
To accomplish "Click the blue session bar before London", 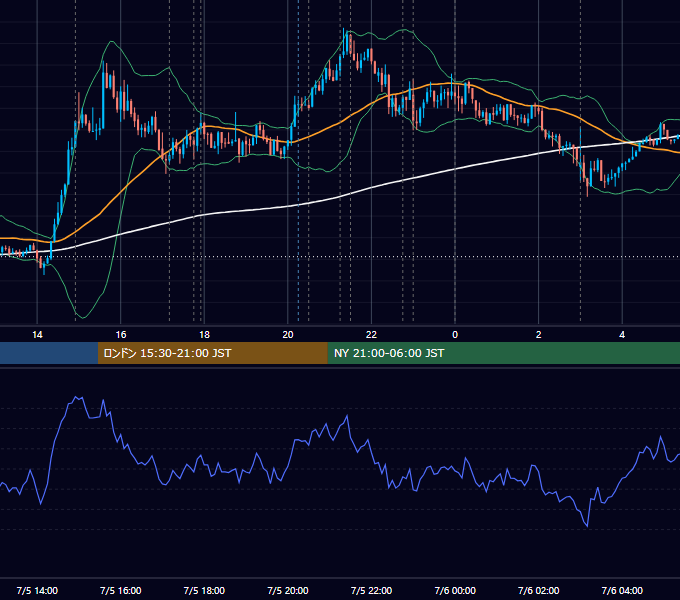I will point(49,353).
